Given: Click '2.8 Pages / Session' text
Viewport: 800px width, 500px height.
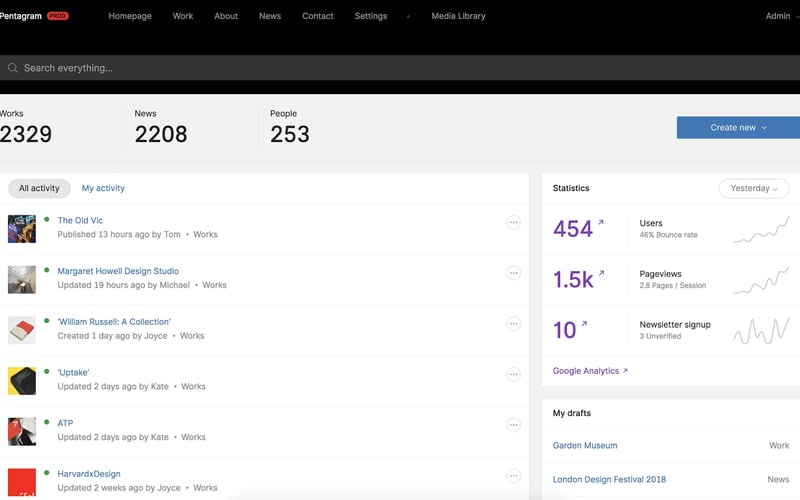Looking at the screenshot, I should click(x=672, y=285).
